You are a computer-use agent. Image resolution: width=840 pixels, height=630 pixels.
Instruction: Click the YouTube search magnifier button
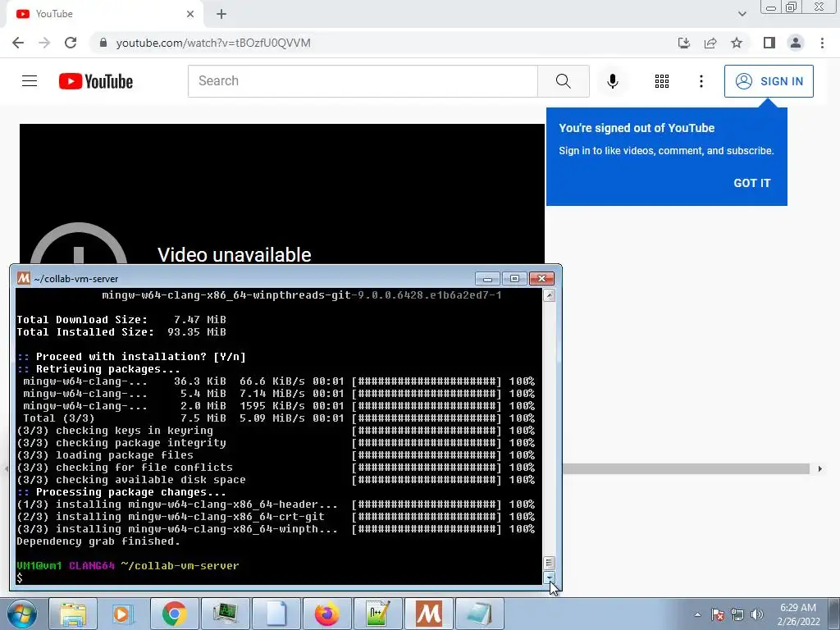pyautogui.click(x=563, y=81)
